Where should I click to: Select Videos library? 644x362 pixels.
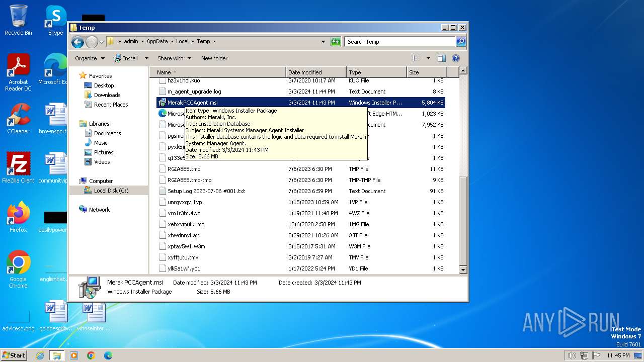(102, 162)
